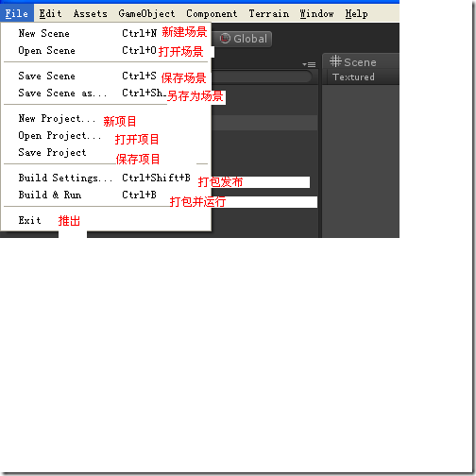Select Save Scene as... entry
Viewport: 476px width, 476px height.
(x=106, y=93)
